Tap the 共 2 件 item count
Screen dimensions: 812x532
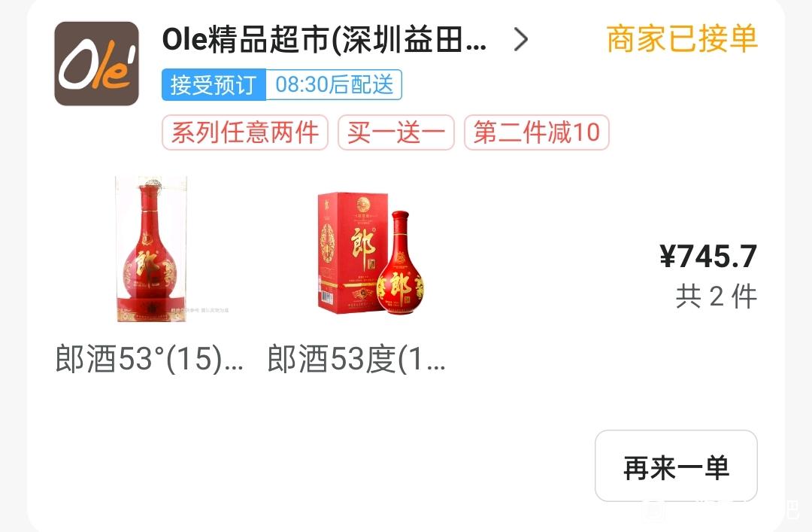[717, 296]
